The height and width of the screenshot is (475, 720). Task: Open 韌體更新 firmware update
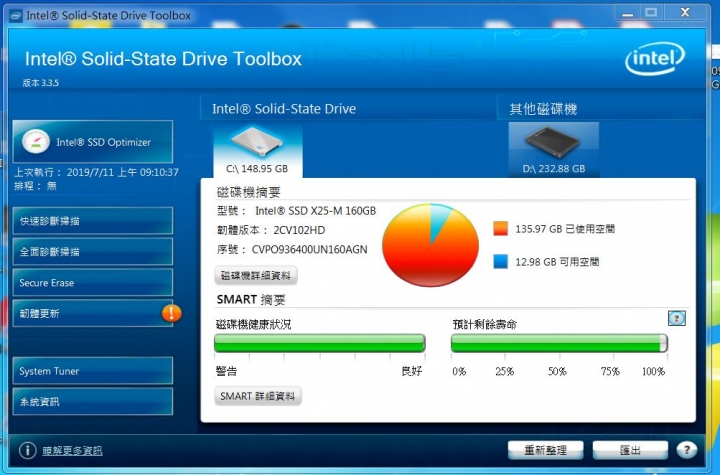(93, 313)
